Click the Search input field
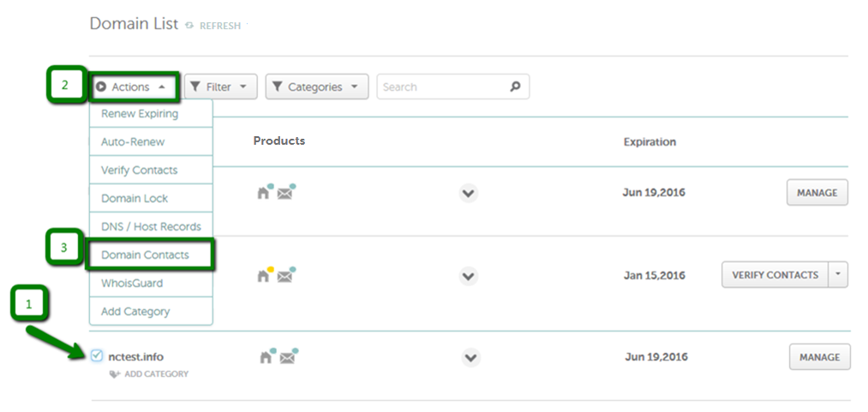 pos(443,87)
